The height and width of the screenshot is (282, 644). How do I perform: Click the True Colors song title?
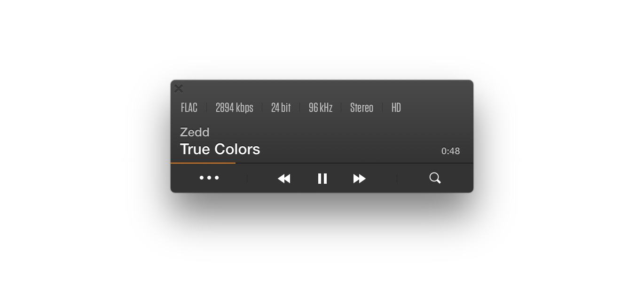(220, 149)
